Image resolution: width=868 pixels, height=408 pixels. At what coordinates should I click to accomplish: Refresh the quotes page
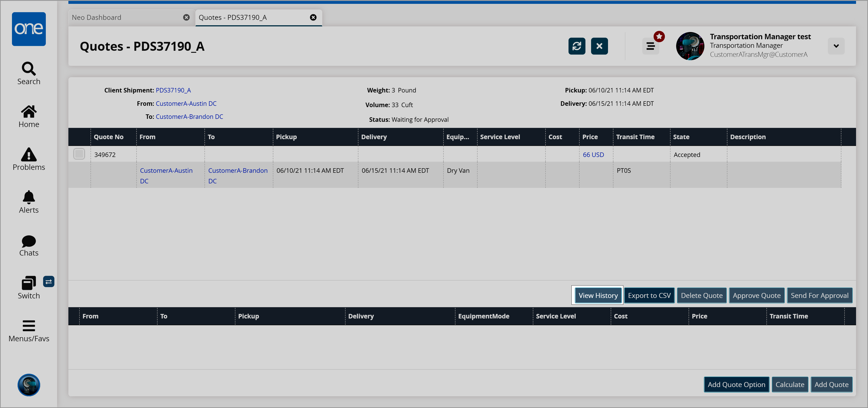[577, 46]
